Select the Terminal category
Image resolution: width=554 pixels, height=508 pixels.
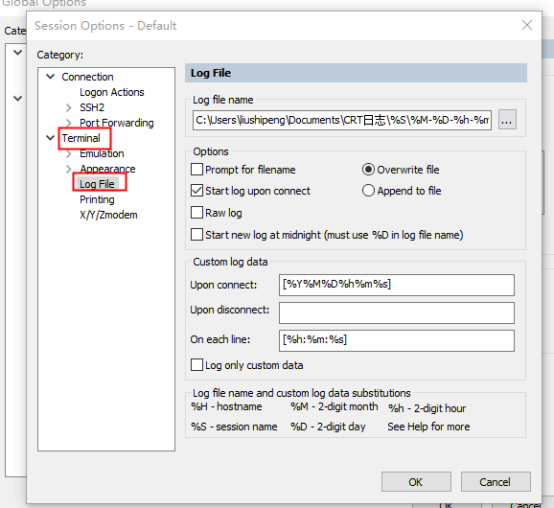point(81,138)
